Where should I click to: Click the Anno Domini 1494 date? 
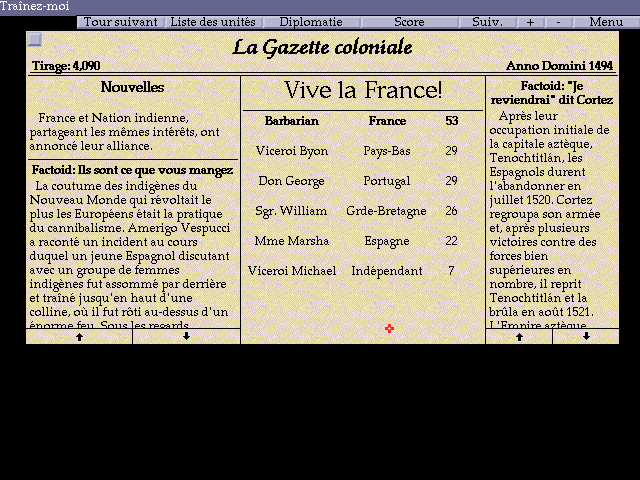click(x=560, y=66)
